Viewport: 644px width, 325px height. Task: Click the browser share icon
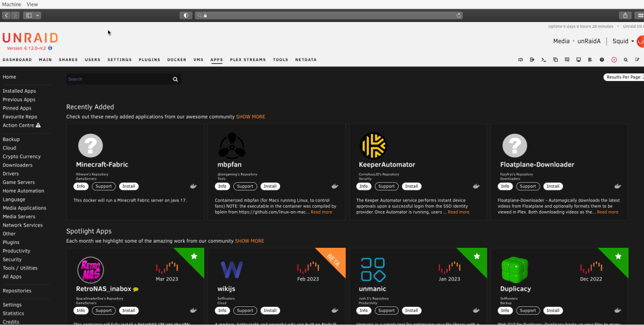(x=625, y=15)
